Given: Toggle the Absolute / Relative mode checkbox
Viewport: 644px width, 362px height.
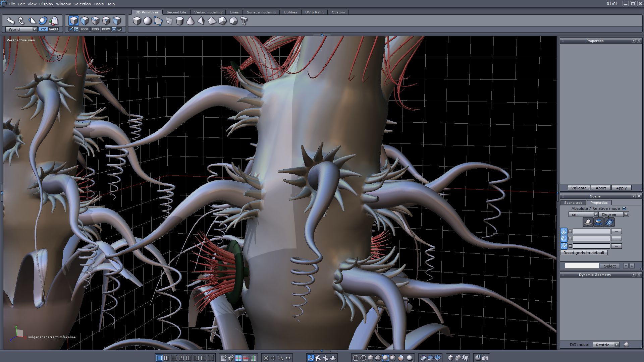Looking at the screenshot, I should tap(624, 208).
